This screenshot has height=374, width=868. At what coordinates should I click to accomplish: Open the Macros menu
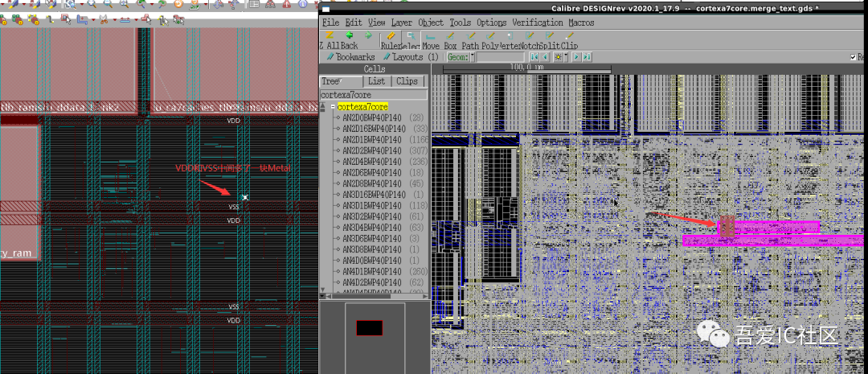pos(581,23)
